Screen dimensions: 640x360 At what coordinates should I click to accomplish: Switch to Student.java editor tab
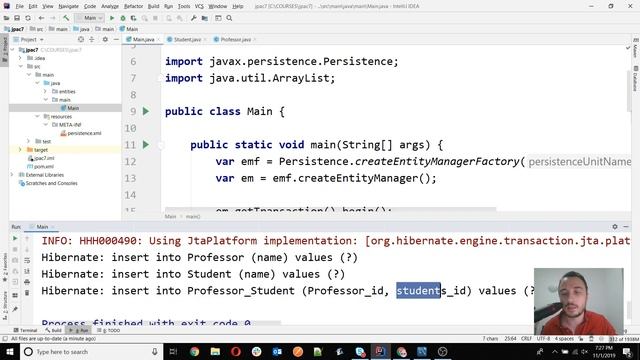click(187, 40)
